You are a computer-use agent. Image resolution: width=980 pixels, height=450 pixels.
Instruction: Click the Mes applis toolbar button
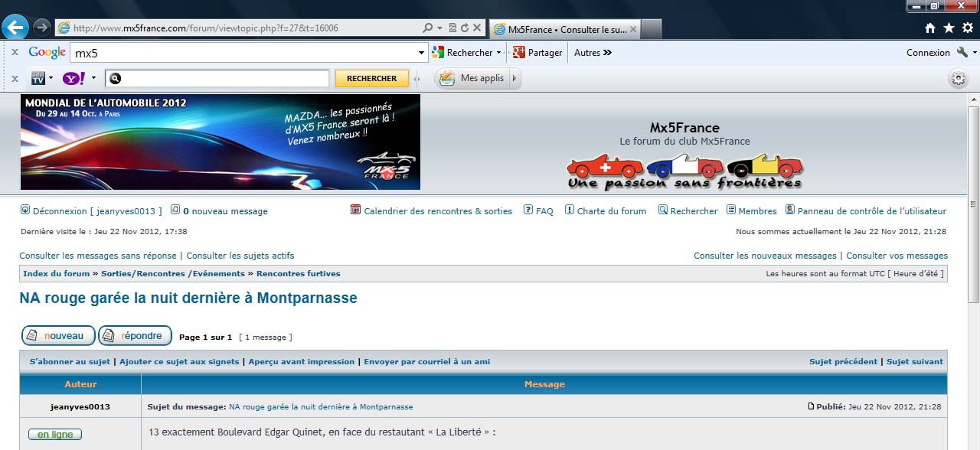point(472,78)
